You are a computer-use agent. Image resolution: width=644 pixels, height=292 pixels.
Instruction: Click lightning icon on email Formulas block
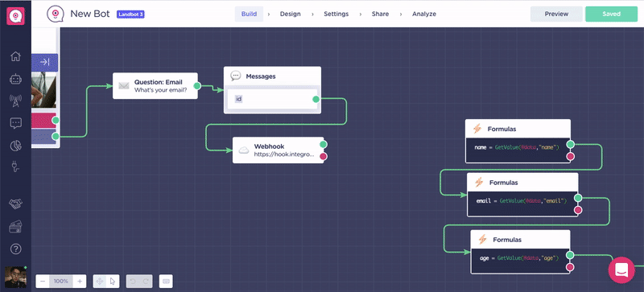(479, 182)
